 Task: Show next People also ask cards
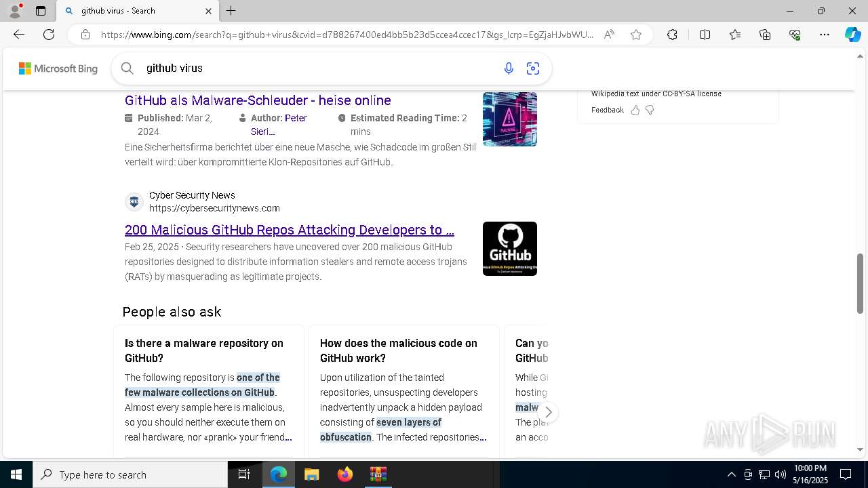click(x=548, y=412)
